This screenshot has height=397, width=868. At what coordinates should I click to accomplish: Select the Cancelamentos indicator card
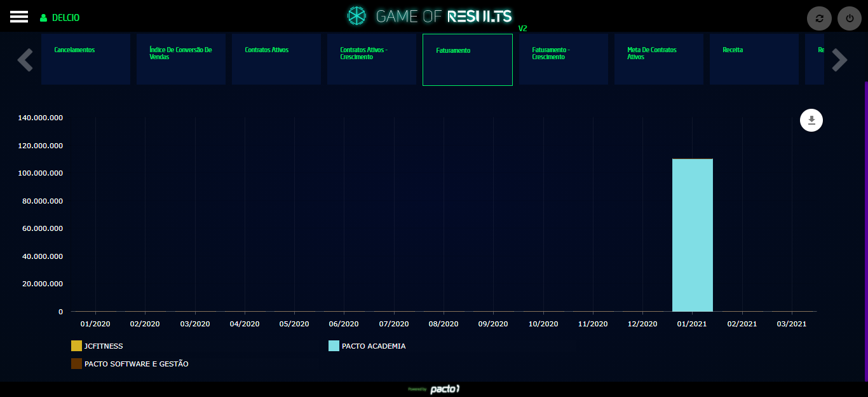pyautogui.click(x=86, y=59)
